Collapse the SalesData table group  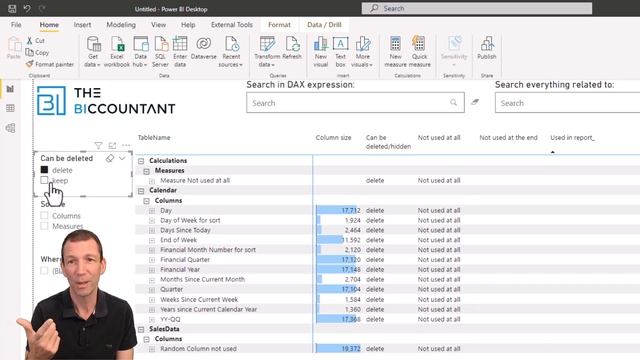click(x=141, y=329)
